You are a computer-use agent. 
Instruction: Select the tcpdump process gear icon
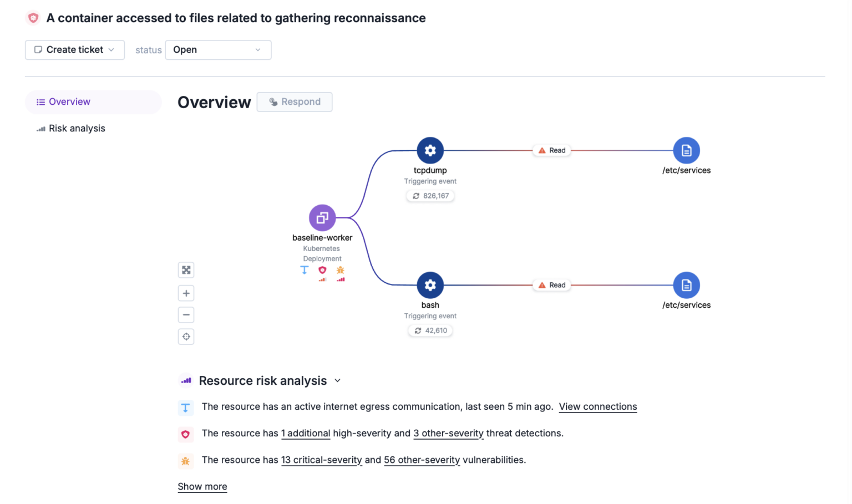pos(430,150)
